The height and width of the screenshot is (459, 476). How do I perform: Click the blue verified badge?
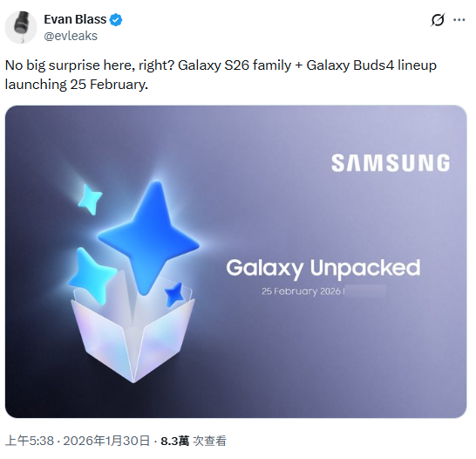click(x=116, y=20)
